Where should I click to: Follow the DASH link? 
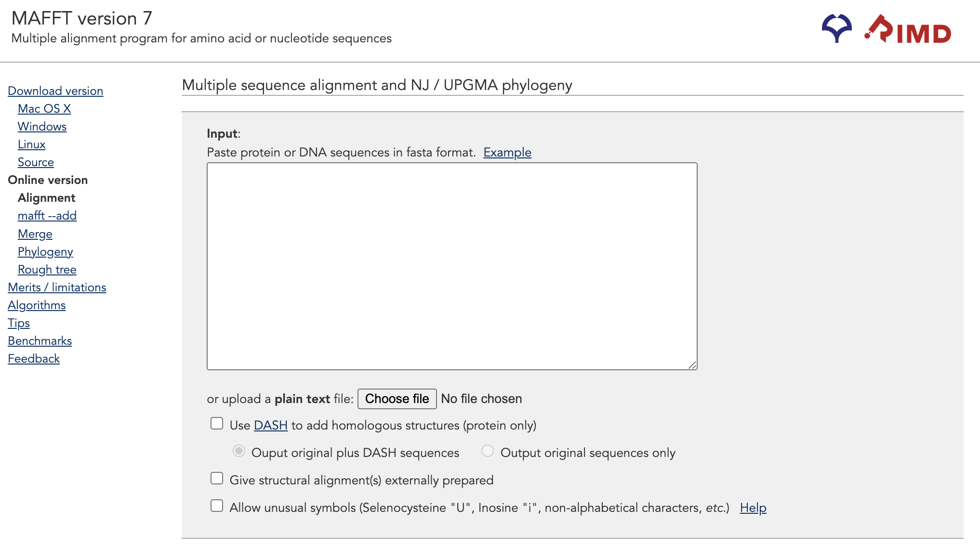(270, 425)
